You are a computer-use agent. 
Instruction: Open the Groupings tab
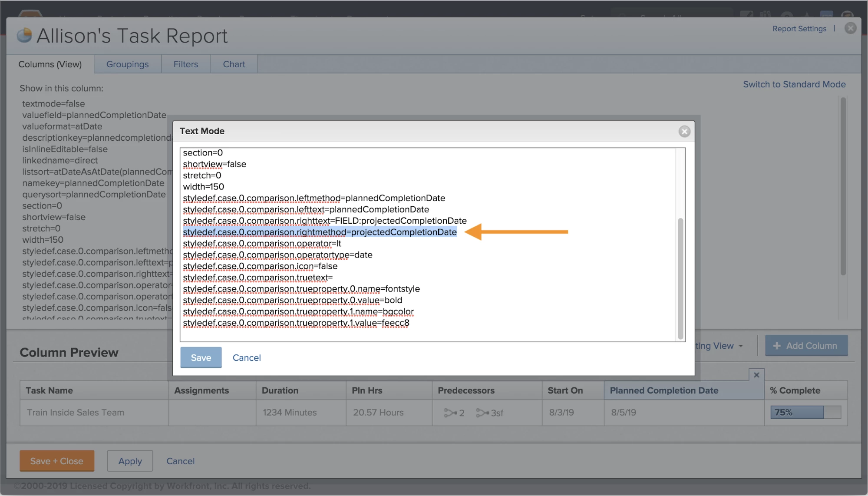[x=127, y=64]
